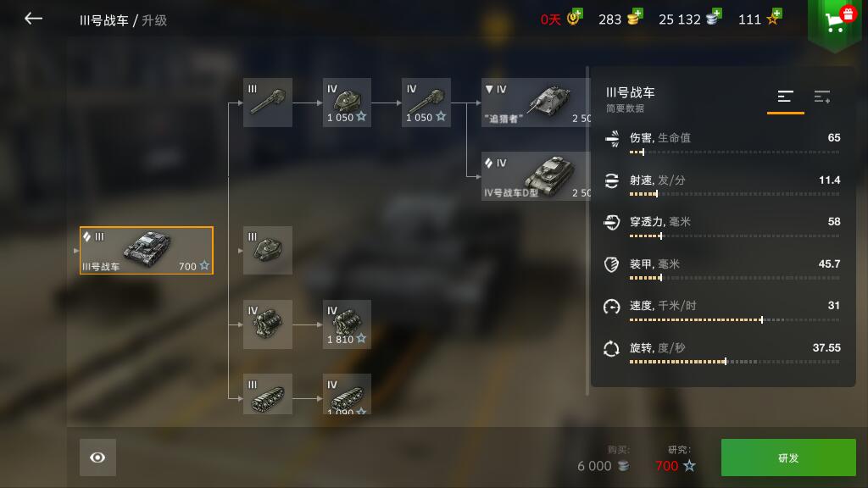Select the tier IV engine costing 1 810

coord(347,324)
